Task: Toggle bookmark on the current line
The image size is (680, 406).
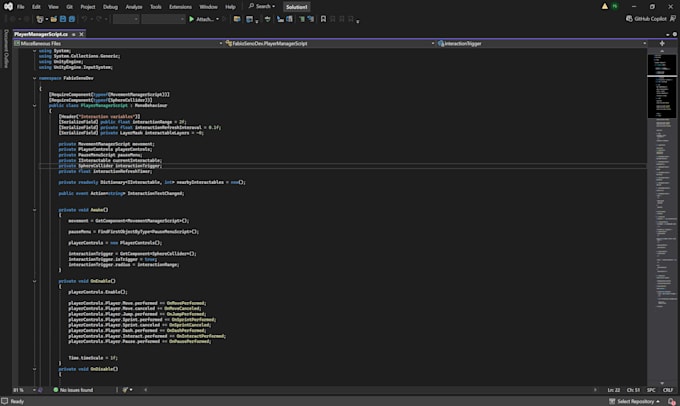Action: [323, 19]
